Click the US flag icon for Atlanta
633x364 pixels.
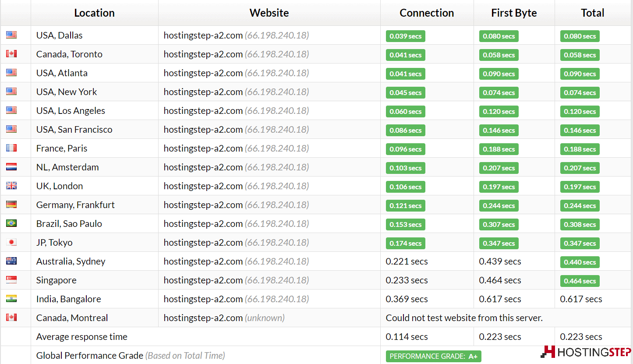(x=11, y=73)
